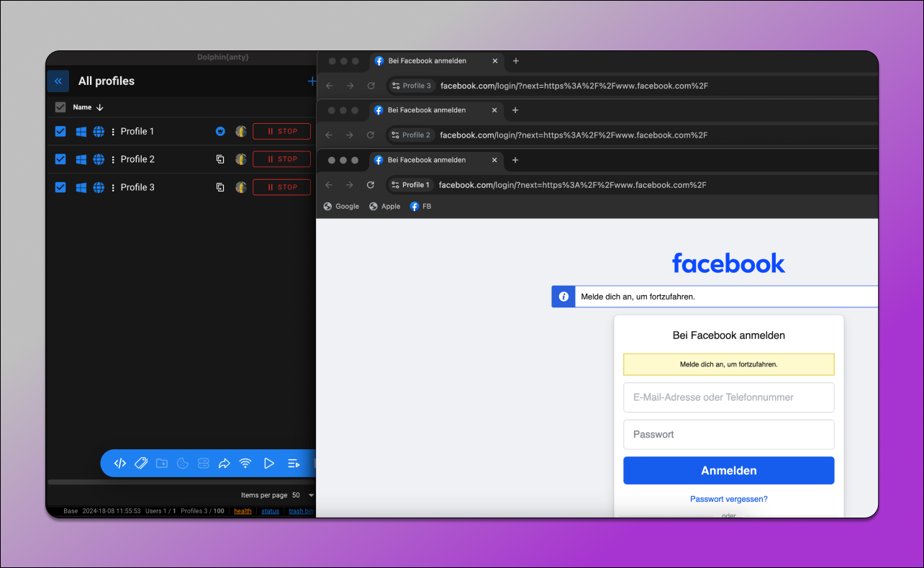Image resolution: width=924 pixels, height=568 pixels.
Task: Open a new tab in the Profile 2 window
Action: [515, 111]
